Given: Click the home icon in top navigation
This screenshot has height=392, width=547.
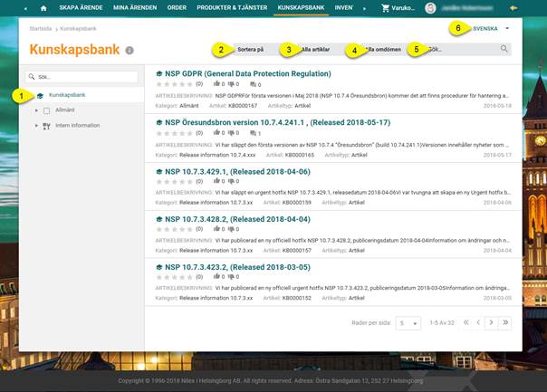Looking at the screenshot, I should pos(43,8).
